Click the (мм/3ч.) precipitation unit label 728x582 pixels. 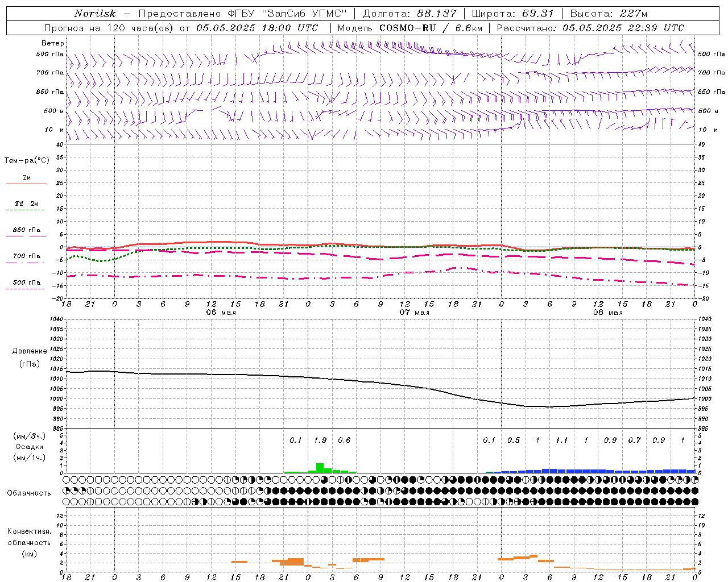(x=30, y=436)
